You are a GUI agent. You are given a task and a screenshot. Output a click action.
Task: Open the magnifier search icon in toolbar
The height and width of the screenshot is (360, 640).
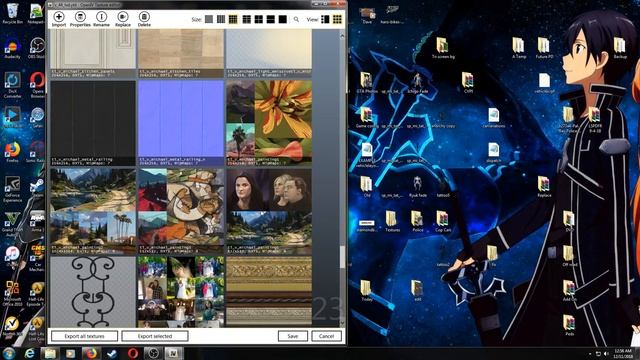click(296, 19)
